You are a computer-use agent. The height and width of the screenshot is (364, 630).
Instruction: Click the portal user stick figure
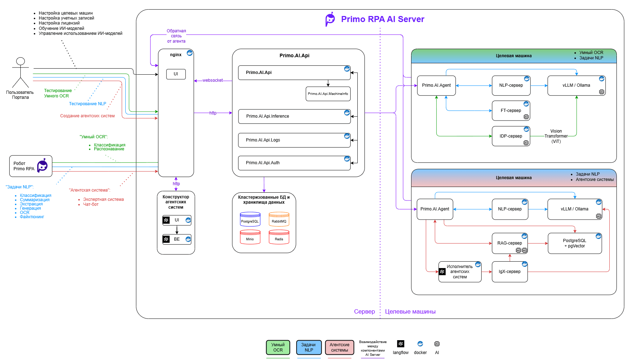tap(20, 72)
